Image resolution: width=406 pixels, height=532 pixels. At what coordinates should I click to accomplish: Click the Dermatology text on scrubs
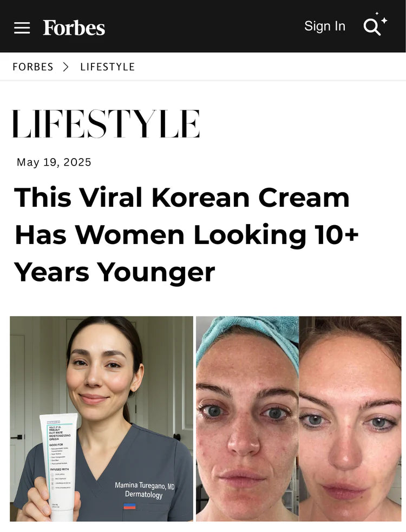coord(143,494)
